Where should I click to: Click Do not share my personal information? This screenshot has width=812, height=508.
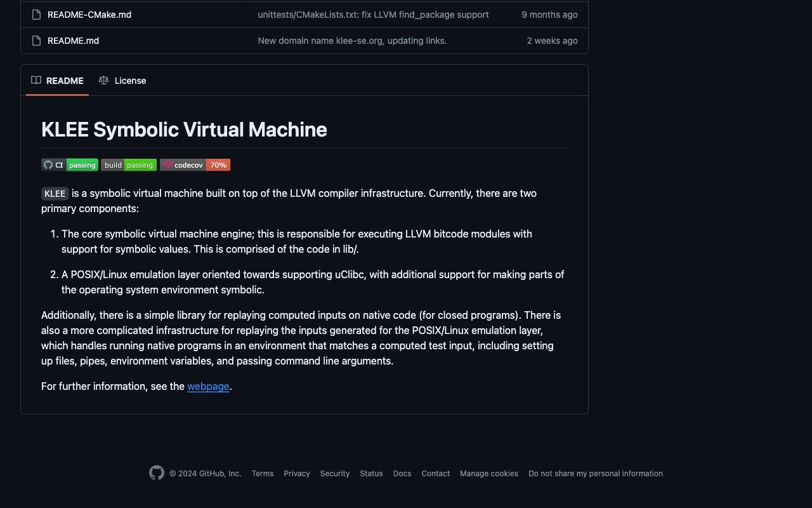click(596, 474)
